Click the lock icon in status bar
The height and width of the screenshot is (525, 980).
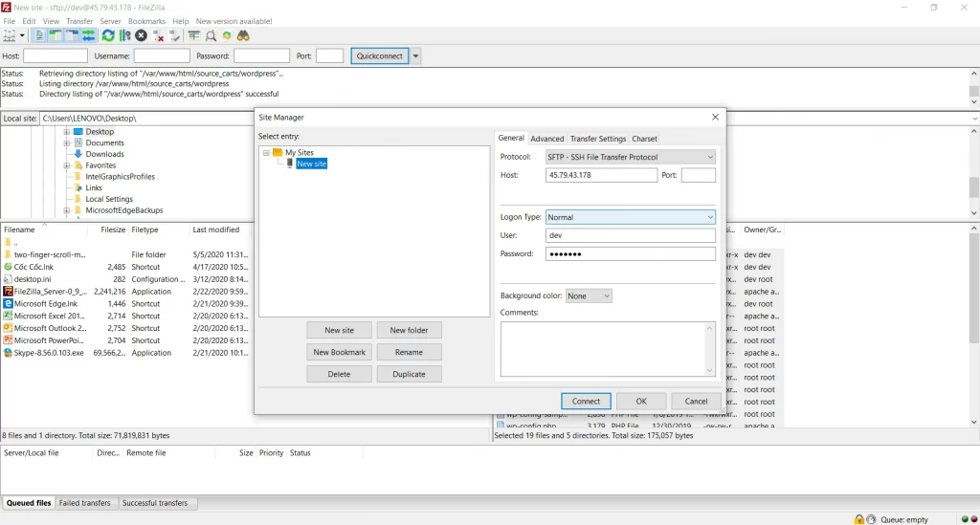tap(859, 519)
